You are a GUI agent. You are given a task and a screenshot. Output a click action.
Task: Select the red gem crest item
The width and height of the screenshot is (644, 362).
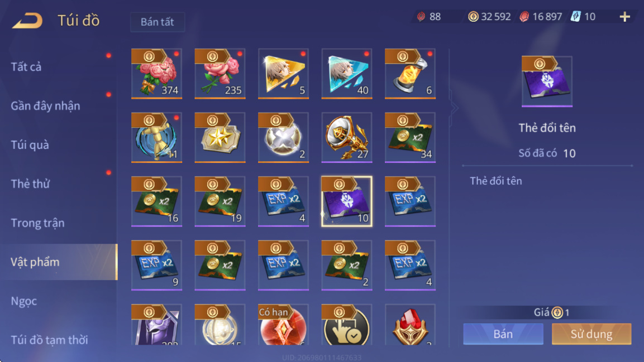410,324
